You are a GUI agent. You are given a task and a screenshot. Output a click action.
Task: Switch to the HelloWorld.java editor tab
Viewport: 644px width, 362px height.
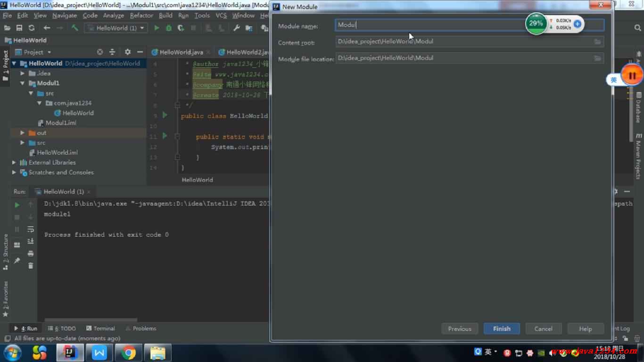[181, 52]
